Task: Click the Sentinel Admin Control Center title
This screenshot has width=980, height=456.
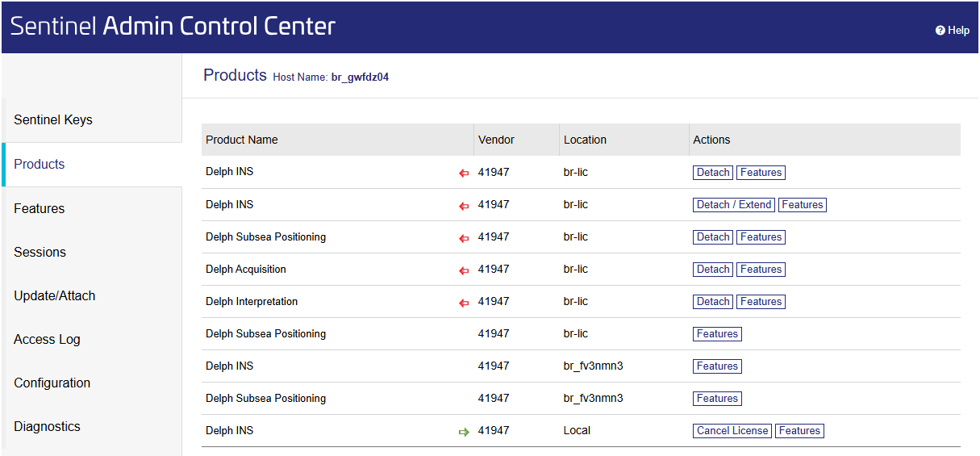Action: 173,26
